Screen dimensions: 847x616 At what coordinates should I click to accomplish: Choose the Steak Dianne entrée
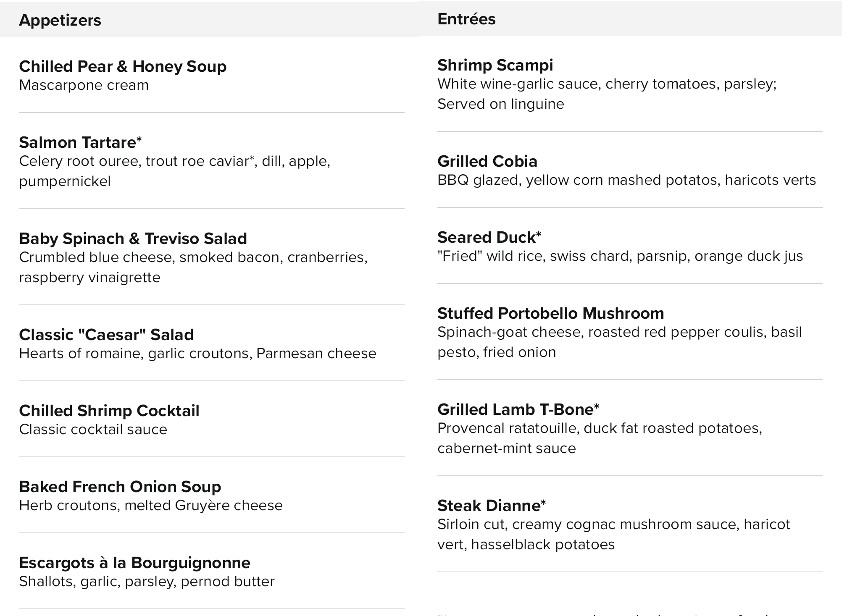[491, 506]
